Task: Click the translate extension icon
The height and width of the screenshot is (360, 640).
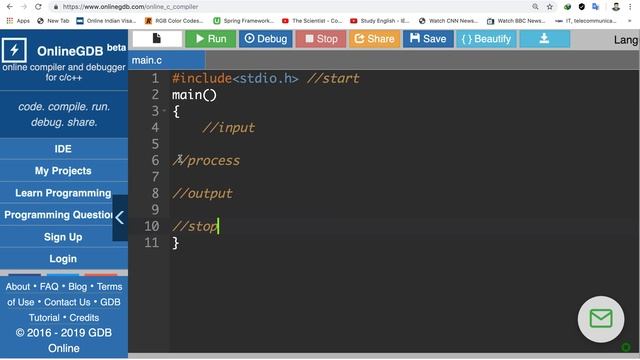Action: pyautogui.click(x=596, y=7)
